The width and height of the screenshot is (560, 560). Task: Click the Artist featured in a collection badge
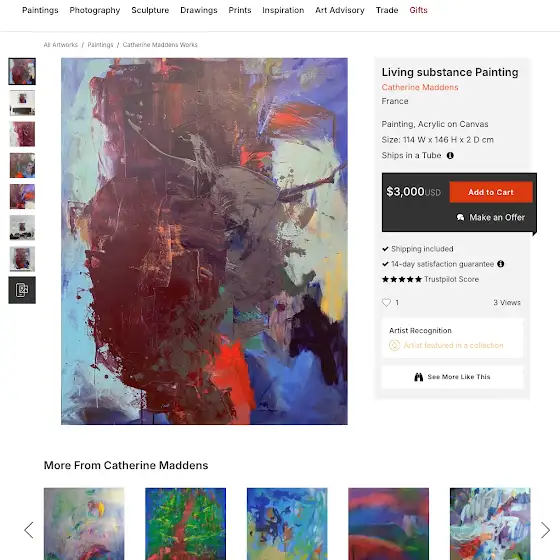click(x=446, y=345)
